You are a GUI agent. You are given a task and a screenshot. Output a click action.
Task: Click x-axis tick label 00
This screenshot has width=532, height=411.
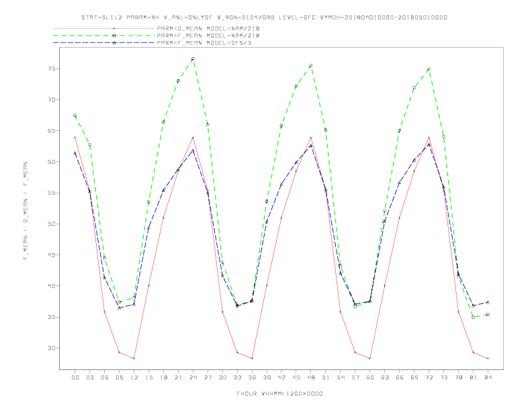pos(75,377)
